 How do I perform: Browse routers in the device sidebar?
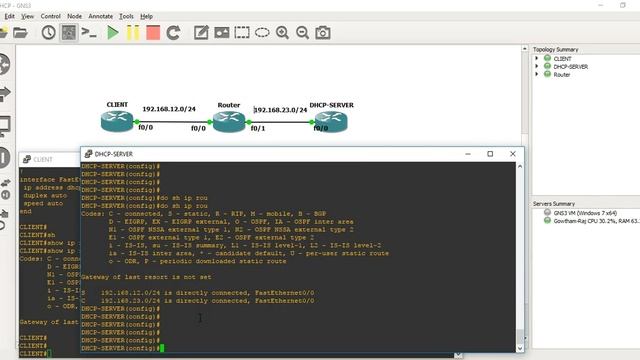click(x=4, y=64)
